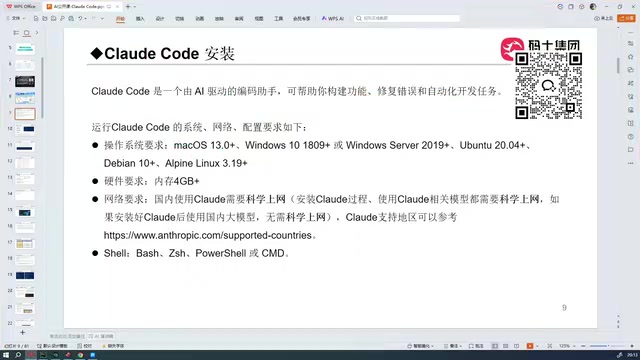This screenshot has width=640, height=360.
Task: Click the zoom out minus button
Action: (583, 346)
